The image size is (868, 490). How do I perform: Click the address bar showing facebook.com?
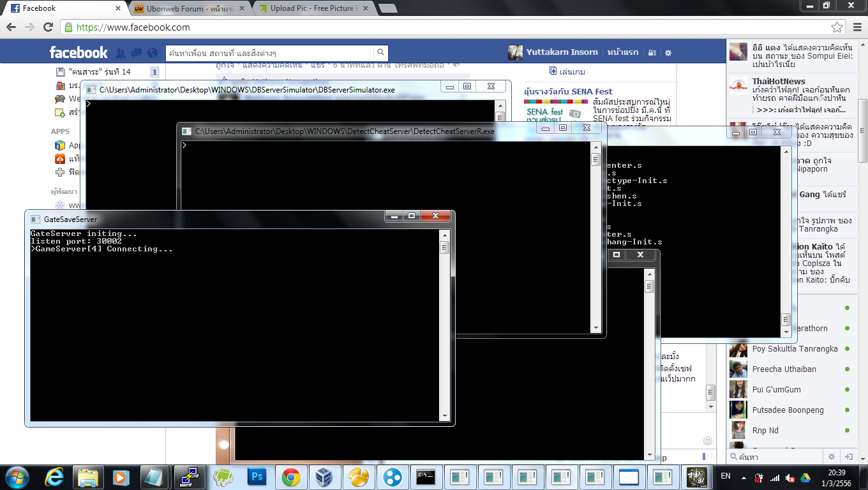[447, 27]
